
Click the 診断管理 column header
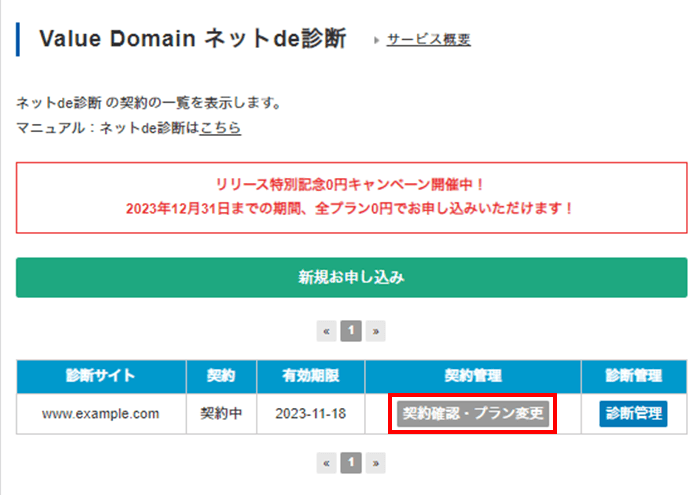tap(634, 376)
